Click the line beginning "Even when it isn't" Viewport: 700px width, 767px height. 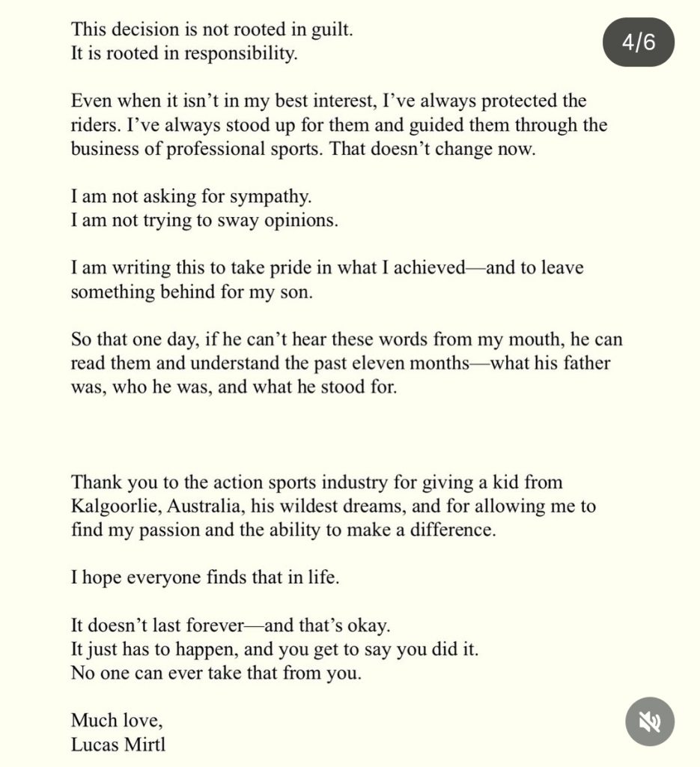coord(329,102)
